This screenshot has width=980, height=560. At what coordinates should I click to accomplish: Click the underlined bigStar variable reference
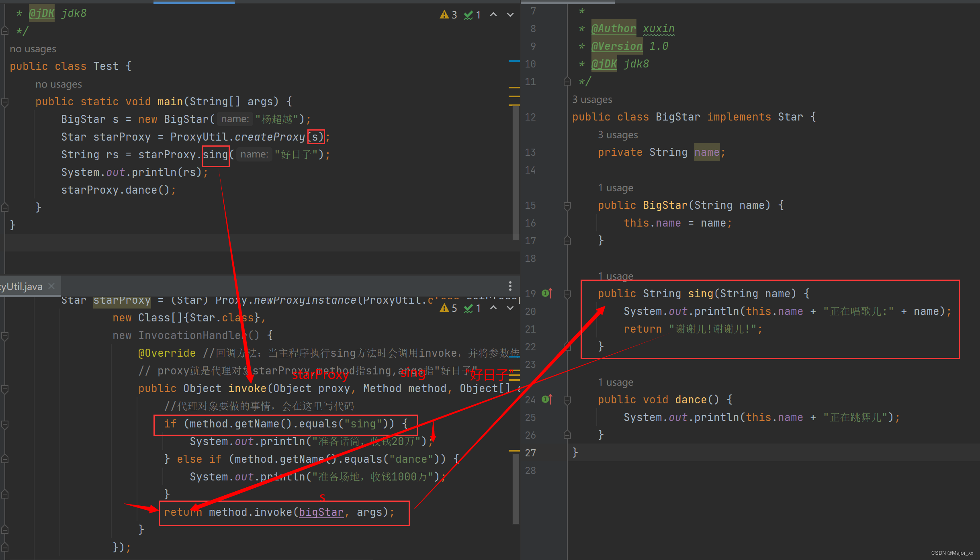pos(321,512)
